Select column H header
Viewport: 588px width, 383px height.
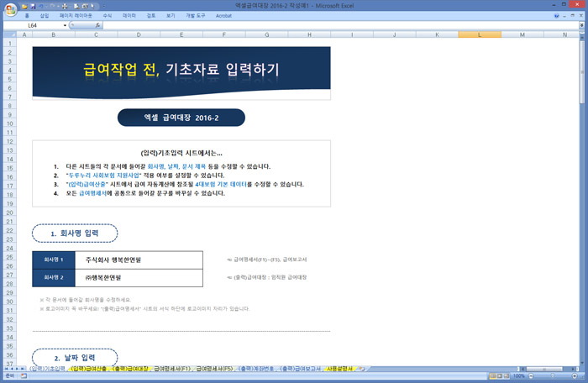coord(309,34)
